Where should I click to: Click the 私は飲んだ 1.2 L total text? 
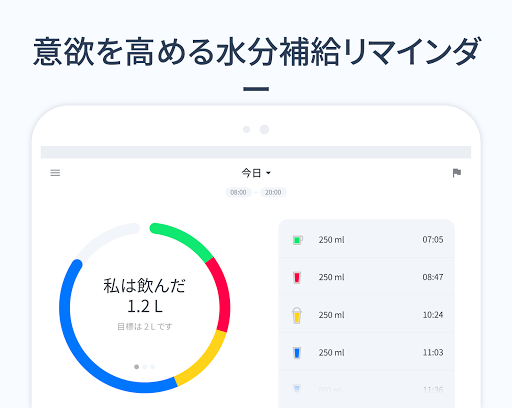tap(145, 296)
